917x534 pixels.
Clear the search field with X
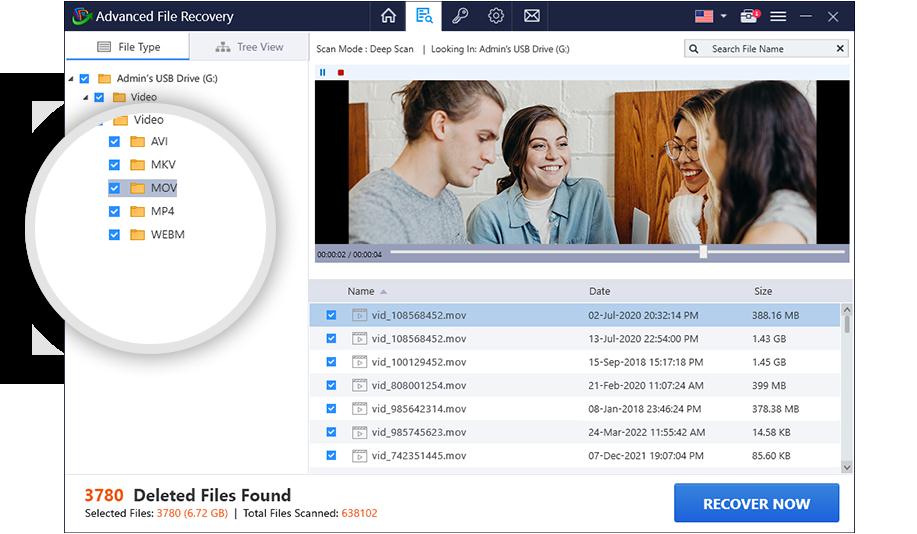click(839, 48)
